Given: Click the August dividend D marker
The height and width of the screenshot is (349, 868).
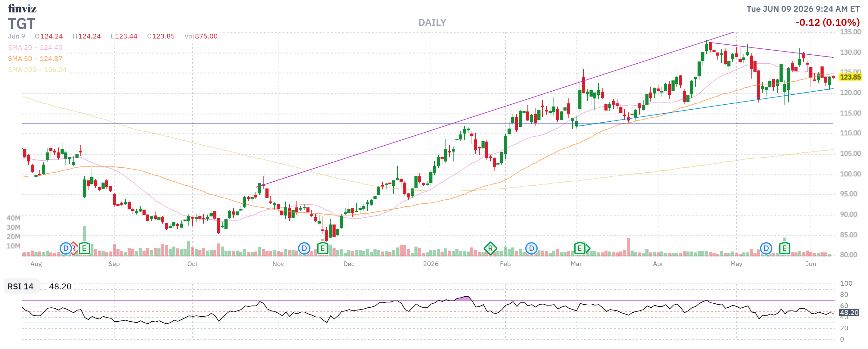Looking at the screenshot, I should (66, 249).
